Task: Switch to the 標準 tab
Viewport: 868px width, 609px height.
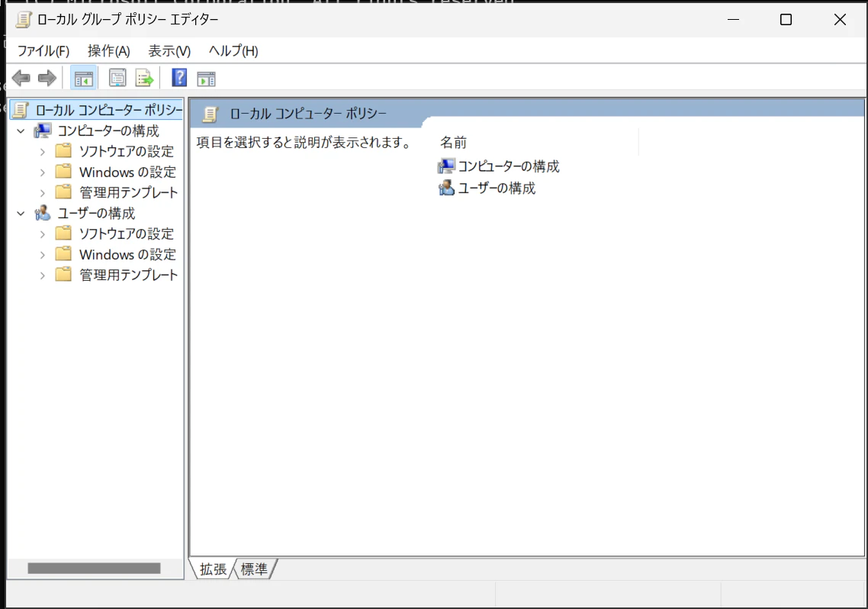Action: click(254, 569)
